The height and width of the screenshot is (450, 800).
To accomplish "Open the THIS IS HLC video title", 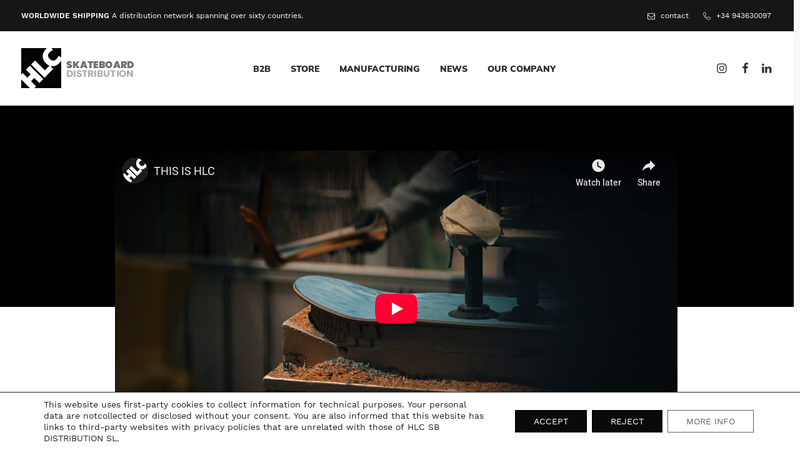I will coord(184,171).
